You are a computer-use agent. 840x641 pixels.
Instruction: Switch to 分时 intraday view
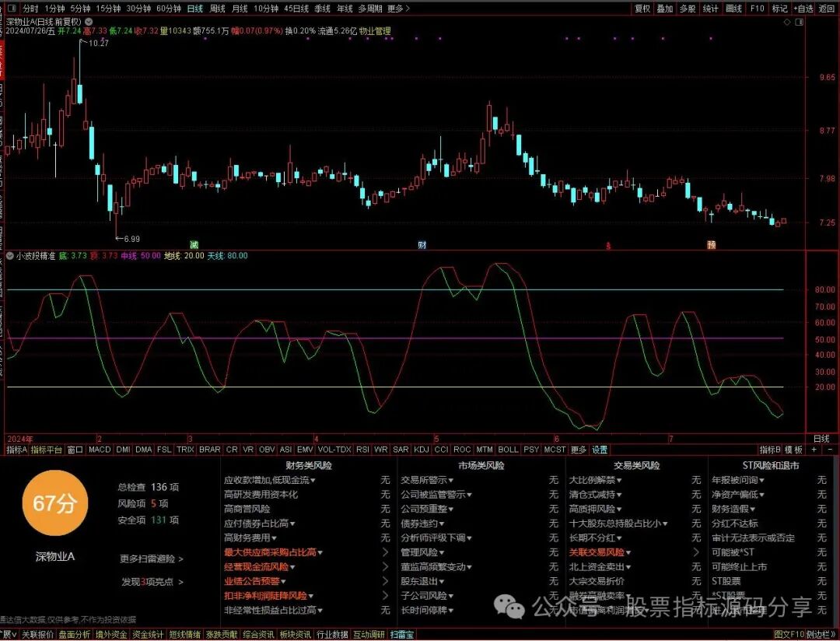click(x=30, y=9)
